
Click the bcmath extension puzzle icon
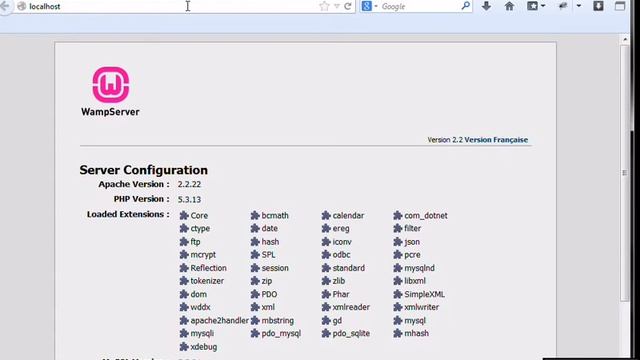click(x=255, y=215)
